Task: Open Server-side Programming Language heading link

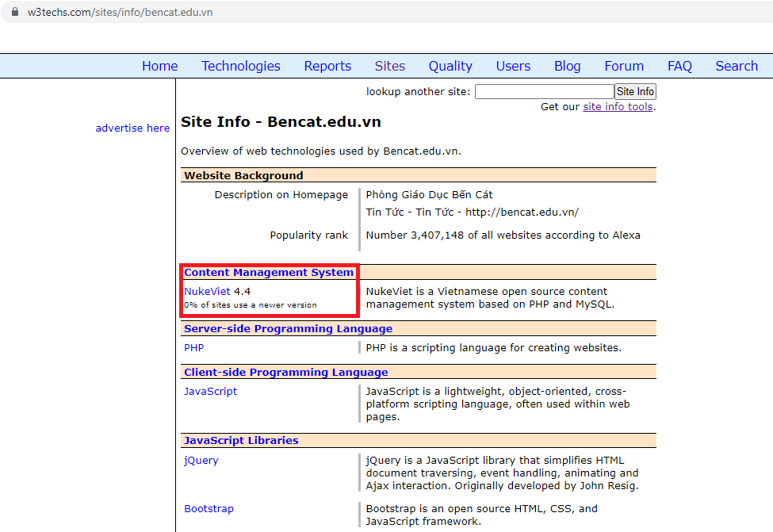Action: tap(288, 329)
